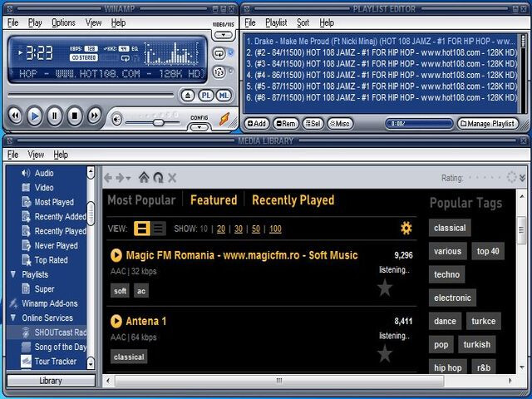Open the forward arrow history dropdown
532x399 pixels.
point(128,178)
